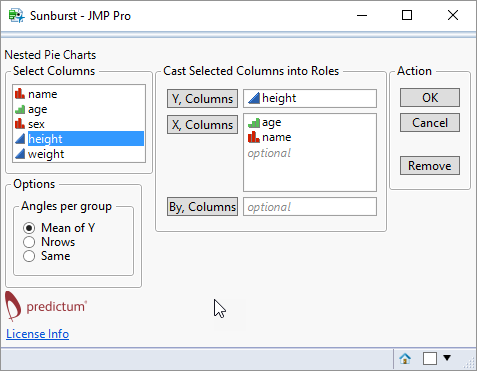Click the By, Columns role button
Viewport: 477px width, 371px height.
point(202,207)
